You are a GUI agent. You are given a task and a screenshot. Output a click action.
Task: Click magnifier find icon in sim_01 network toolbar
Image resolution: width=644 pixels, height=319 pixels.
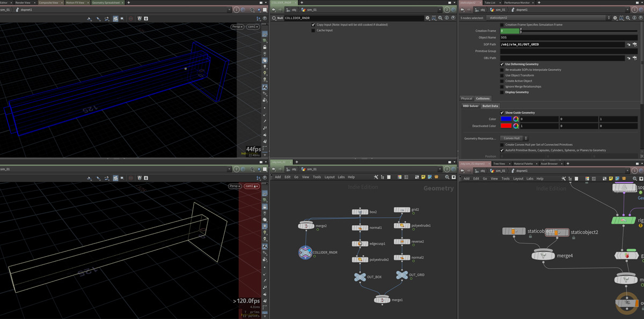click(447, 177)
